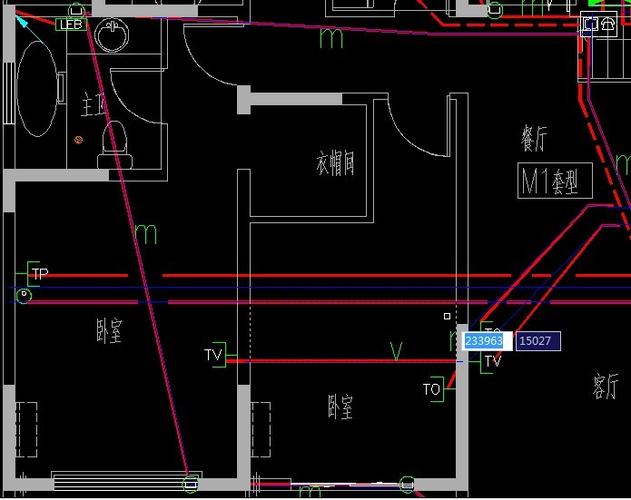Select the green circle symbol below TP
Viewport: 631px width, 500px height.
click(25, 294)
